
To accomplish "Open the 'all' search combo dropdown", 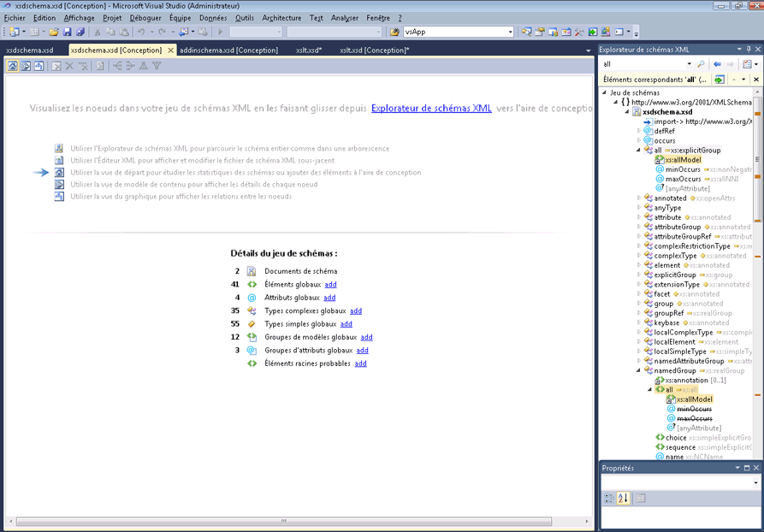I will click(690, 63).
